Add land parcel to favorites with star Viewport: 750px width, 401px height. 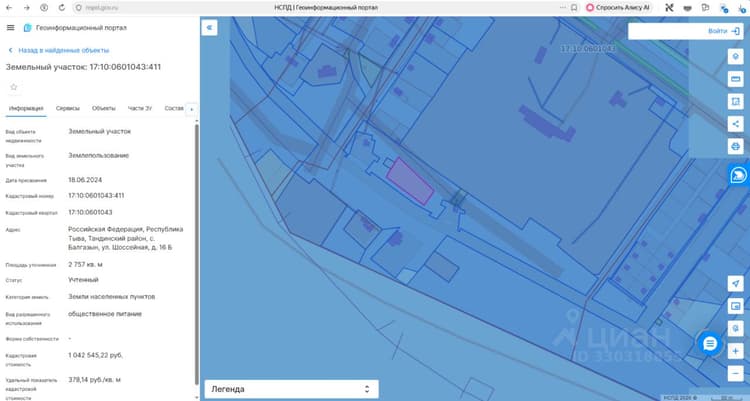tap(14, 87)
